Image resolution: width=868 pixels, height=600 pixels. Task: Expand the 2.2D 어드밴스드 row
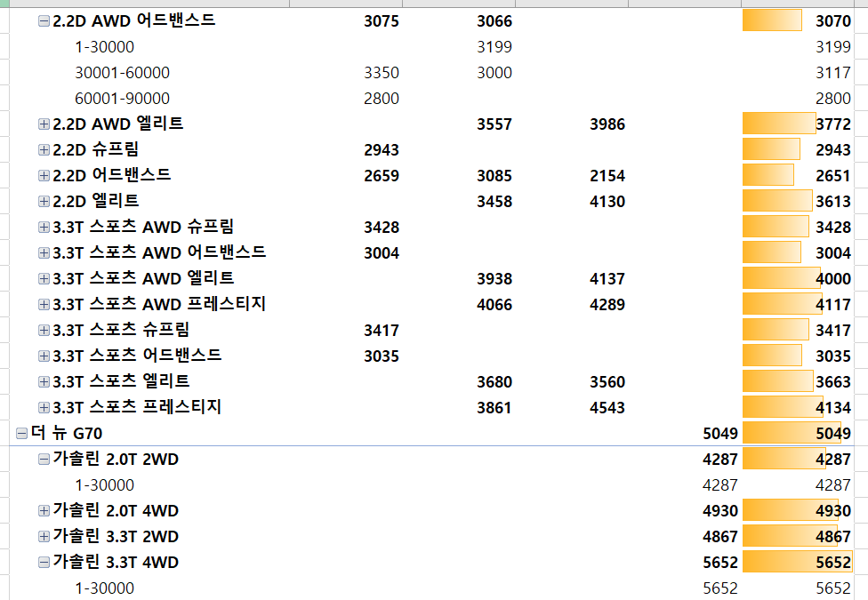(44, 175)
